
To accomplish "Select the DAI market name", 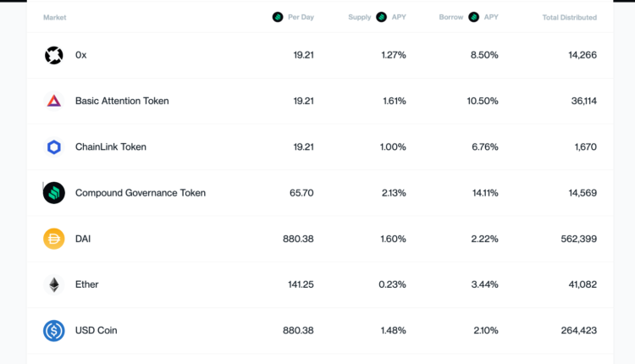I will pyautogui.click(x=83, y=239).
